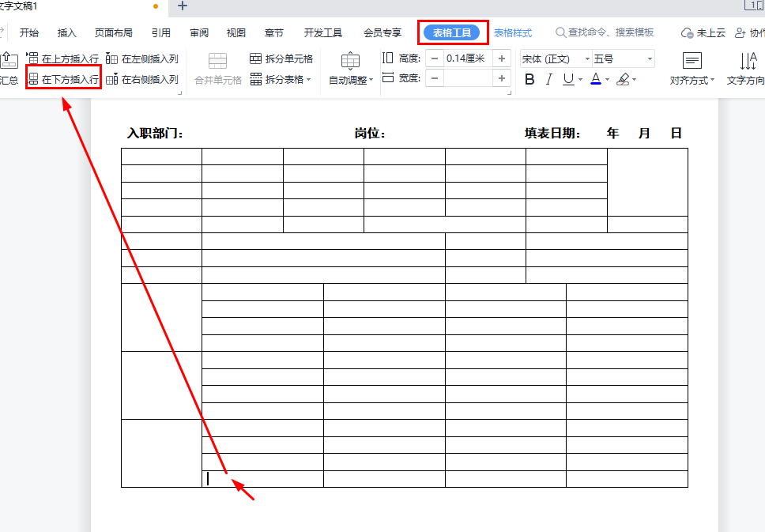Switch to the 审阅 tab
This screenshot has height=532, width=765.
coord(199,32)
